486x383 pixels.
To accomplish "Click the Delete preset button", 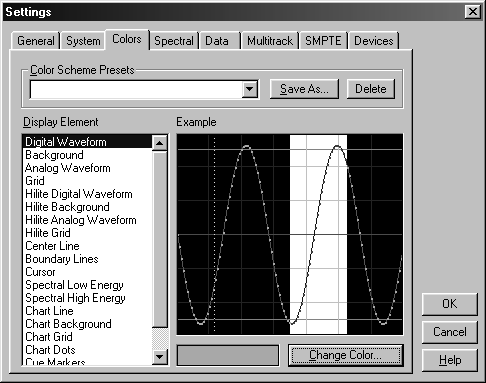I will coord(371,89).
